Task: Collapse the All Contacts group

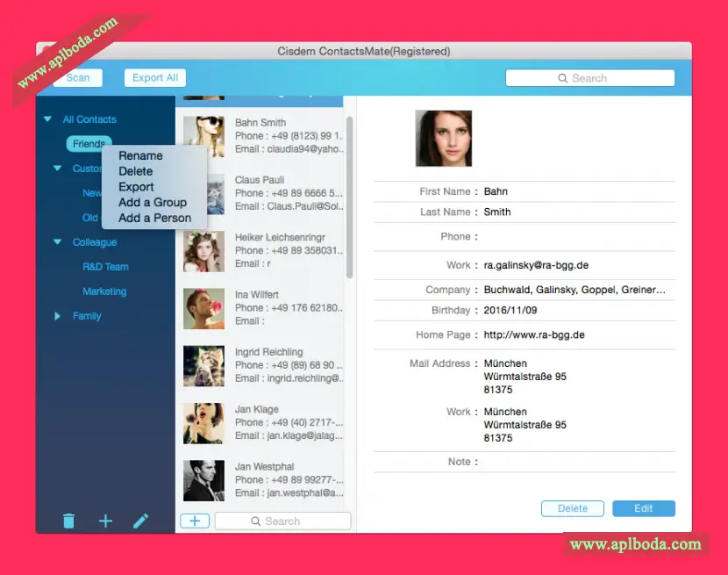Action: (47, 119)
